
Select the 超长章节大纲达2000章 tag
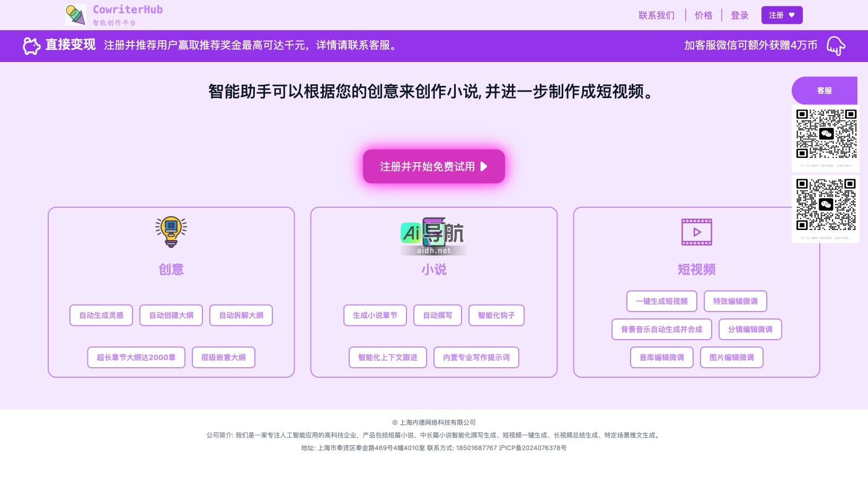coord(136,358)
